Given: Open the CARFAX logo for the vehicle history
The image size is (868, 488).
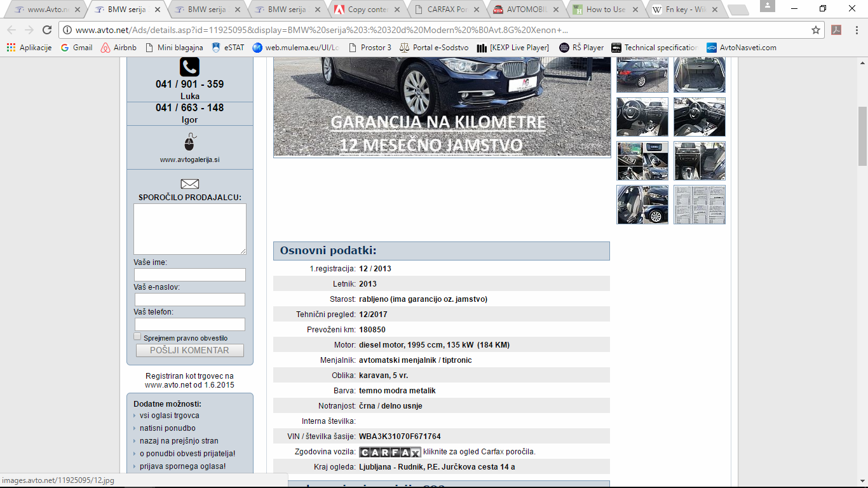Looking at the screenshot, I should click(x=390, y=452).
